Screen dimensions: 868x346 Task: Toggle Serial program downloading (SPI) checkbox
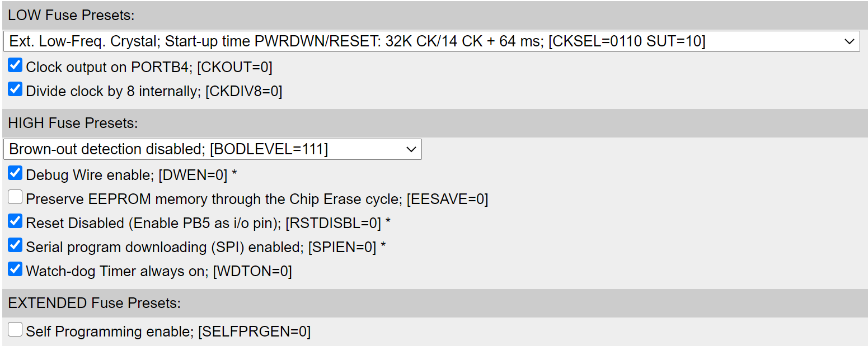click(15, 246)
